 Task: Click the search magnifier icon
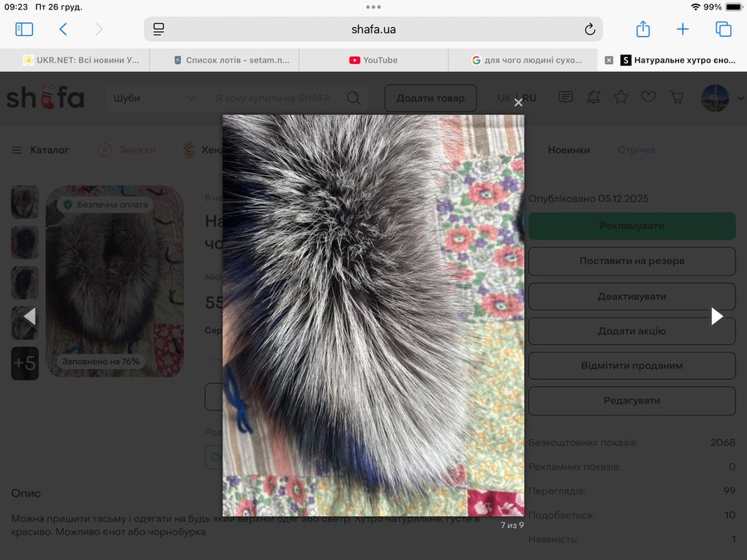tap(354, 98)
